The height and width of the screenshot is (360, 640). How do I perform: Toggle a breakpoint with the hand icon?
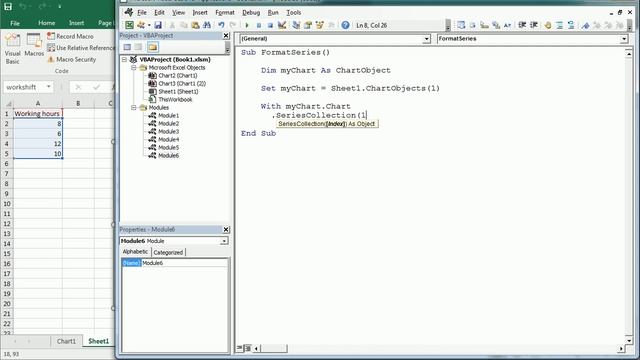tap(548, 25)
